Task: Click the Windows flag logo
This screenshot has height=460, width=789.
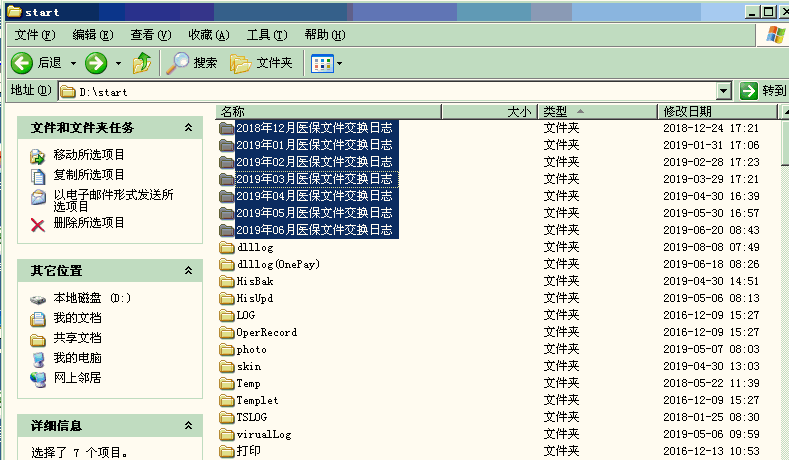Action: (775, 35)
